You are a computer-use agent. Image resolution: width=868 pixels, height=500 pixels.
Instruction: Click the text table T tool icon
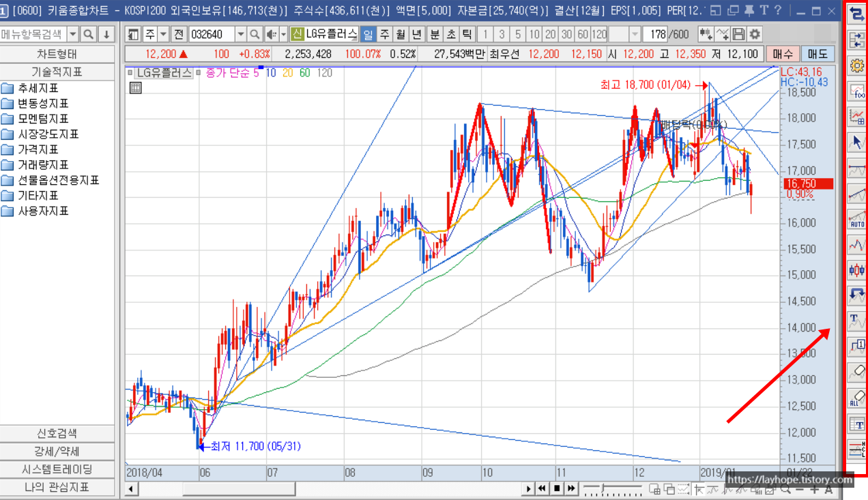coord(856,424)
